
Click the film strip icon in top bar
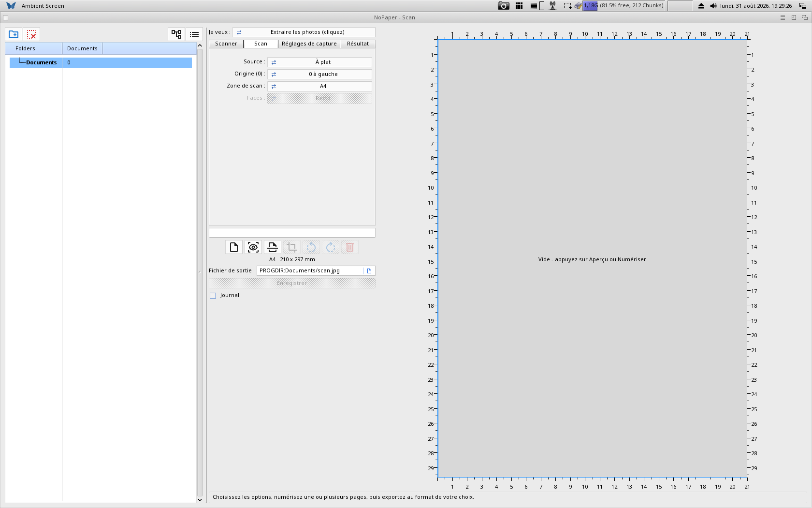(x=534, y=6)
